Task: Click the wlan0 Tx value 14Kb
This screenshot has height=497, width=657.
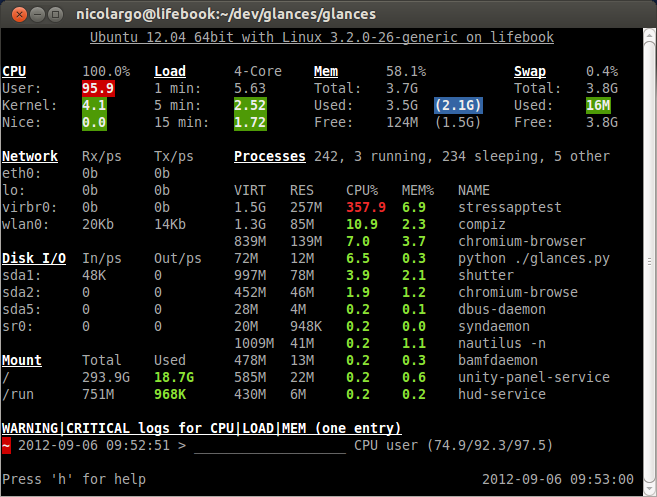Action: pyautogui.click(x=170, y=224)
